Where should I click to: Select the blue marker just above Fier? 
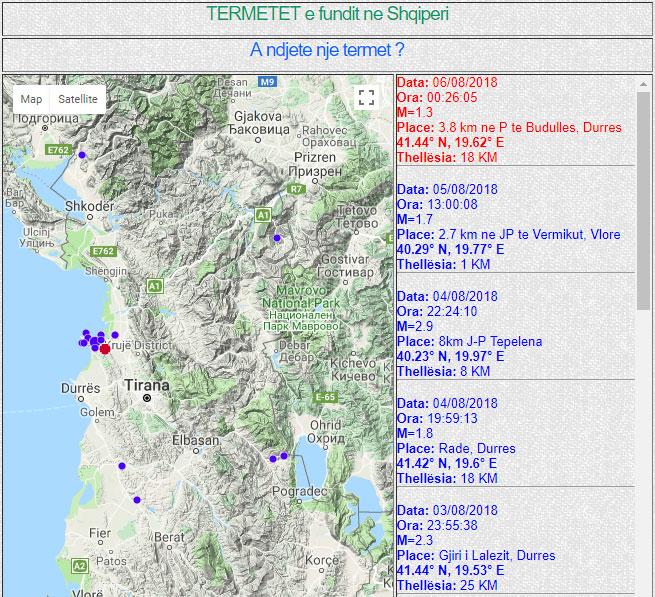pyautogui.click(x=137, y=500)
